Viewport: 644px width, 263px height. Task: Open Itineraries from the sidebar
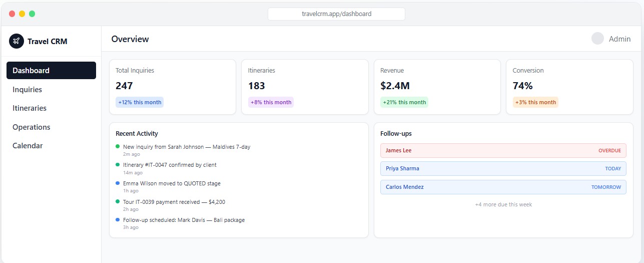coord(30,108)
